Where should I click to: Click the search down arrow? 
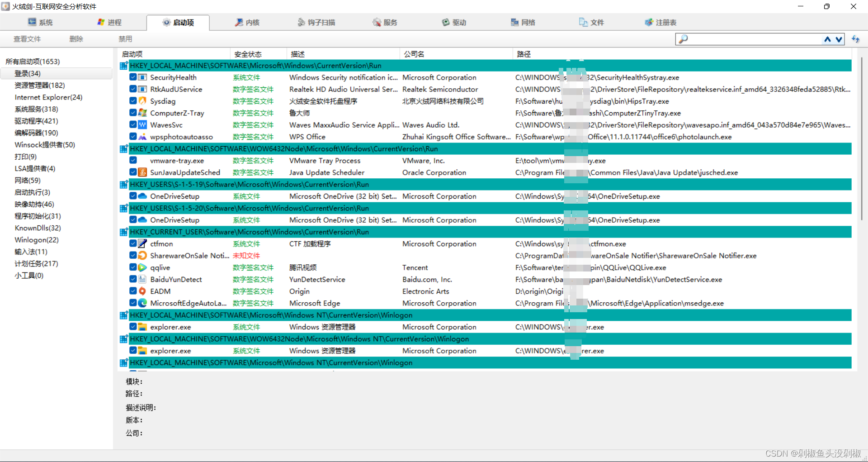[x=839, y=39]
